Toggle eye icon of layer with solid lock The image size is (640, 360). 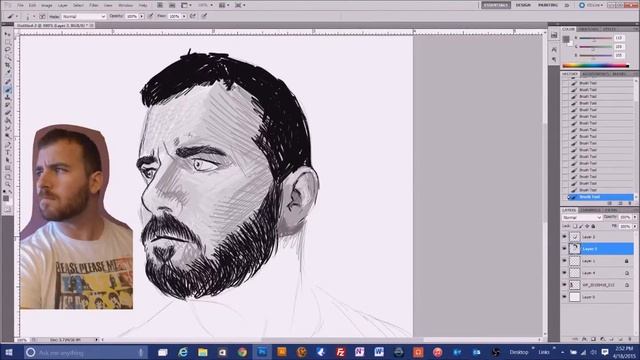564,260
